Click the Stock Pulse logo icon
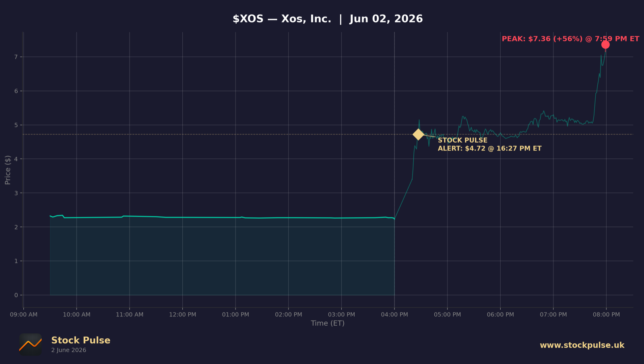Viewport: 644px width, 364px height. click(x=31, y=344)
